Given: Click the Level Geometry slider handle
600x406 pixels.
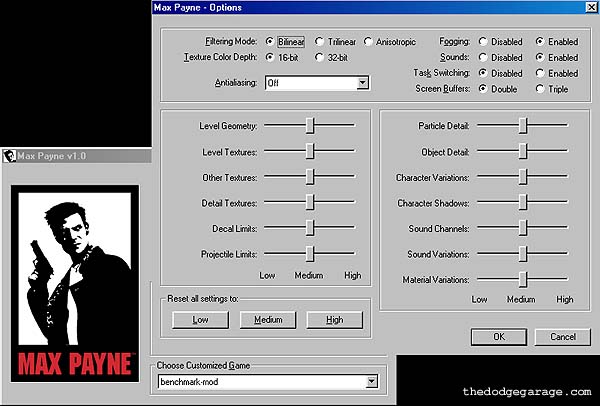Looking at the screenshot, I should click(310, 126).
